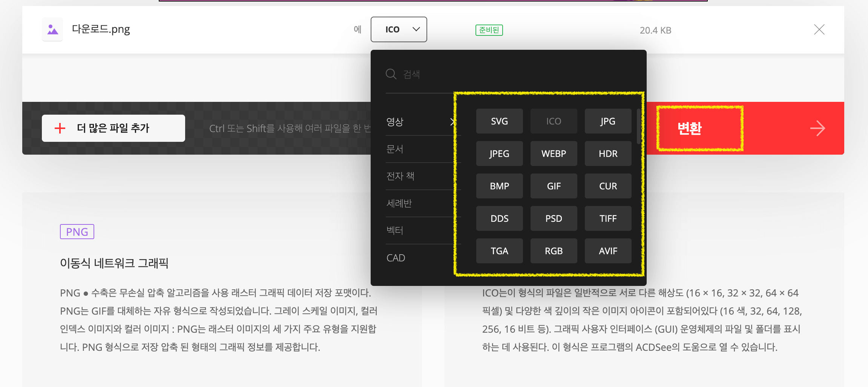
Task: Open the ICO output format dropdown
Action: tap(399, 29)
